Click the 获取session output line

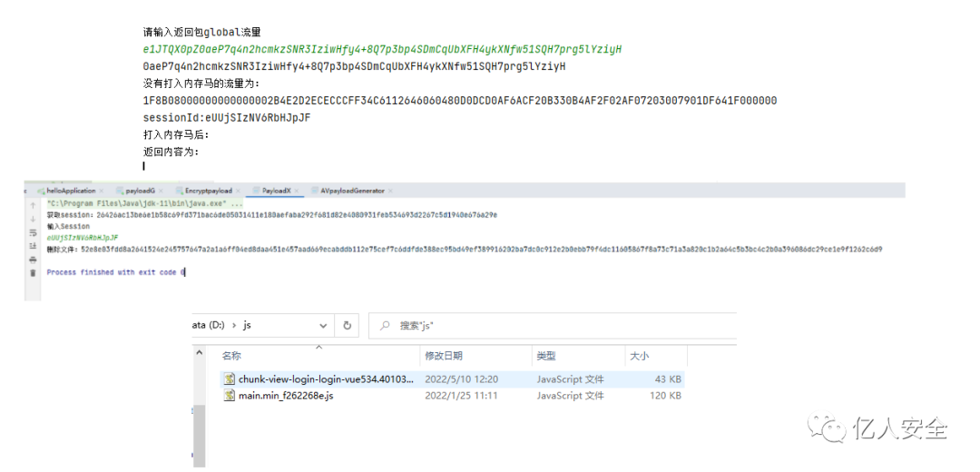[272, 215]
